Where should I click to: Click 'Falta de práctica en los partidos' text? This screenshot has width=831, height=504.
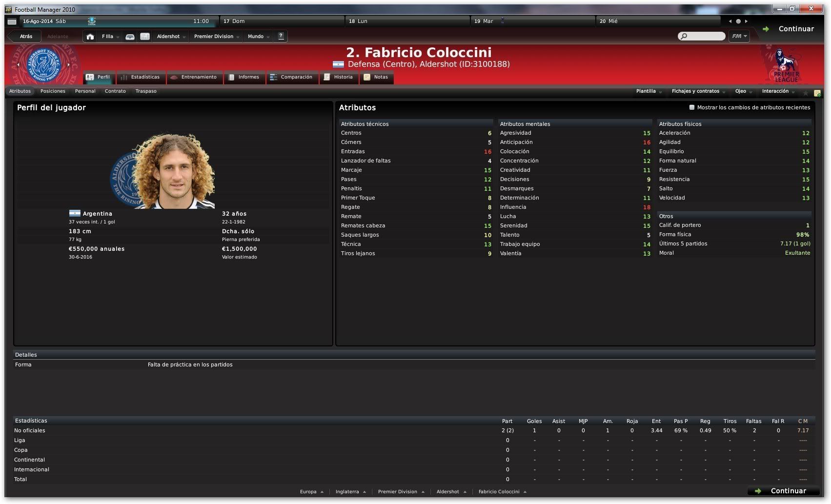click(190, 364)
